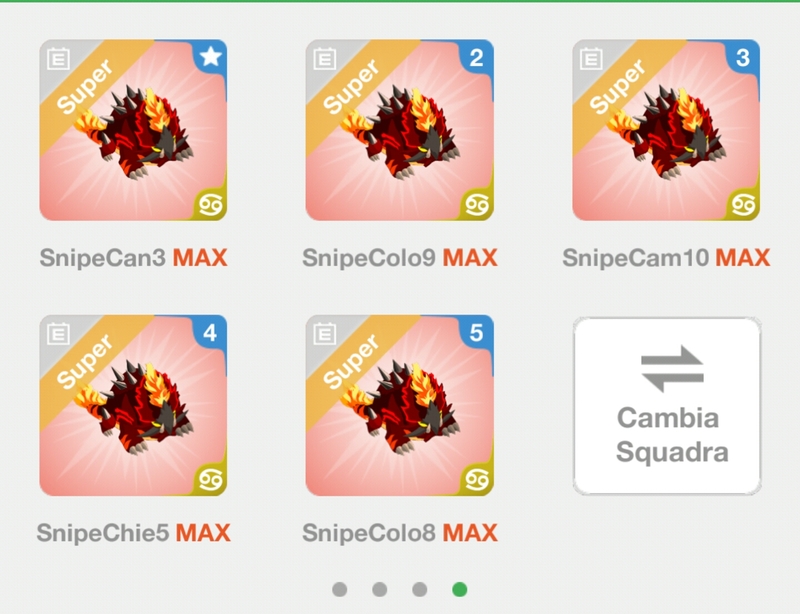The width and height of the screenshot is (800, 614).
Task: Tap the notes icon on SnipeCan3 card
Action: pyautogui.click(x=58, y=59)
